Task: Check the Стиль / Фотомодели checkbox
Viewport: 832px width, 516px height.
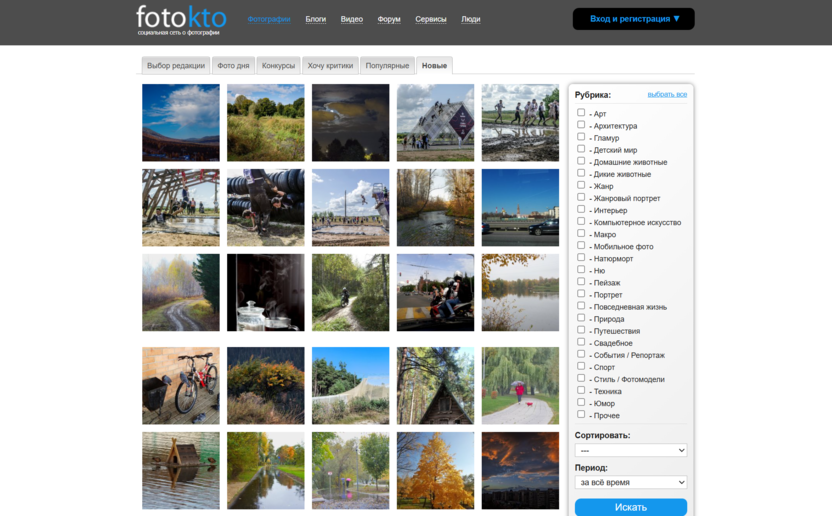Action: click(x=581, y=378)
